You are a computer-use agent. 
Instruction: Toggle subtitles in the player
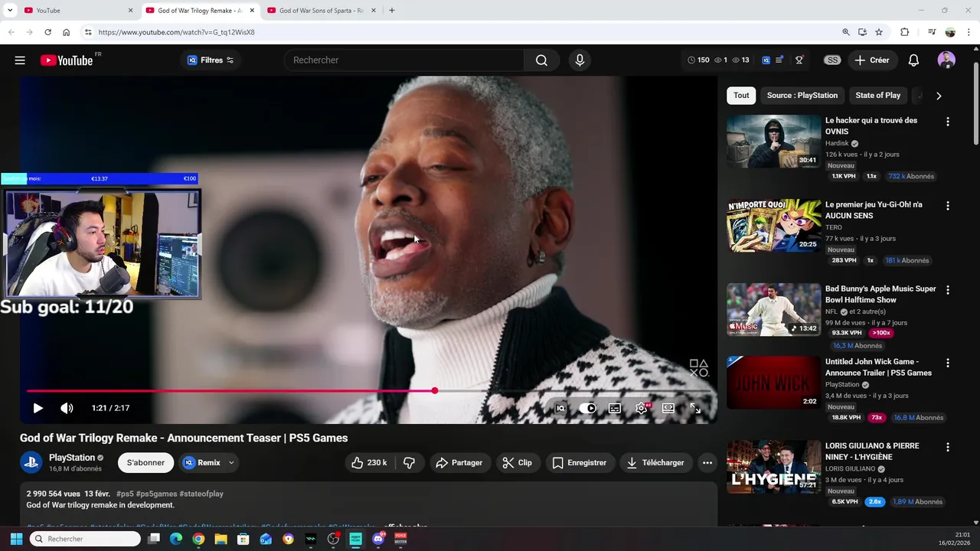[614, 409]
